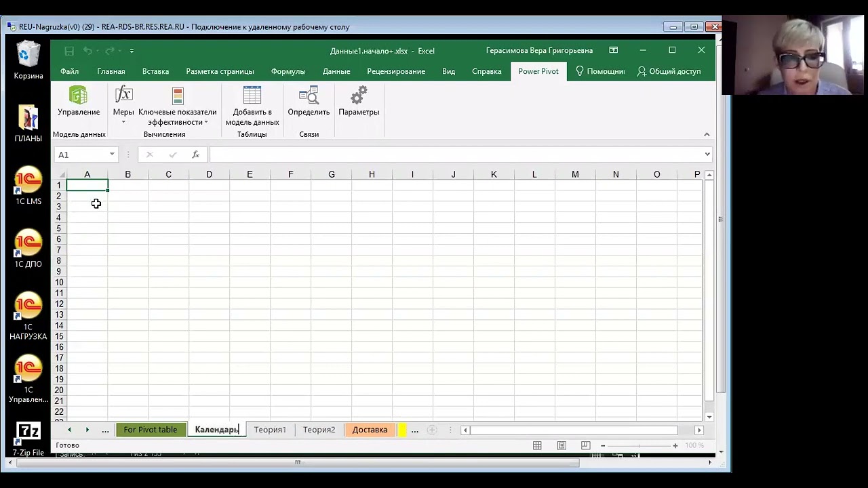Screen dimensions: 868x488
Task: Click the Общий доступ share button
Action: (x=669, y=71)
